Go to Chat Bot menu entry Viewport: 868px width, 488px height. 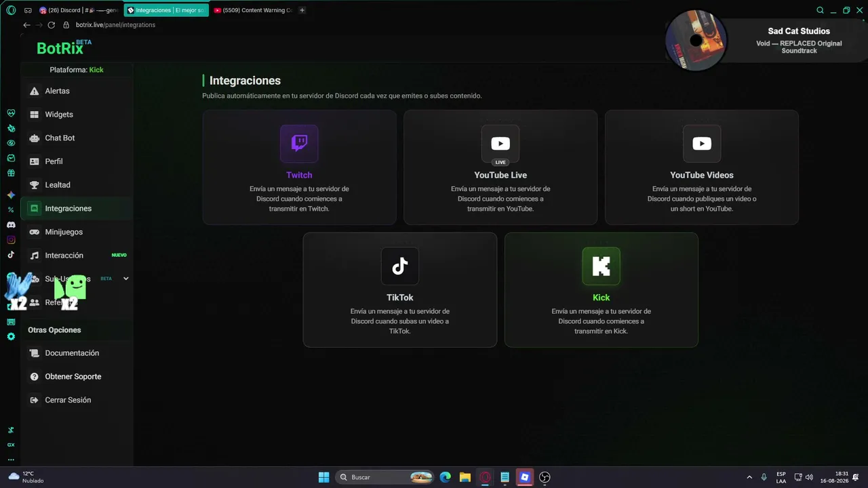(x=77, y=138)
